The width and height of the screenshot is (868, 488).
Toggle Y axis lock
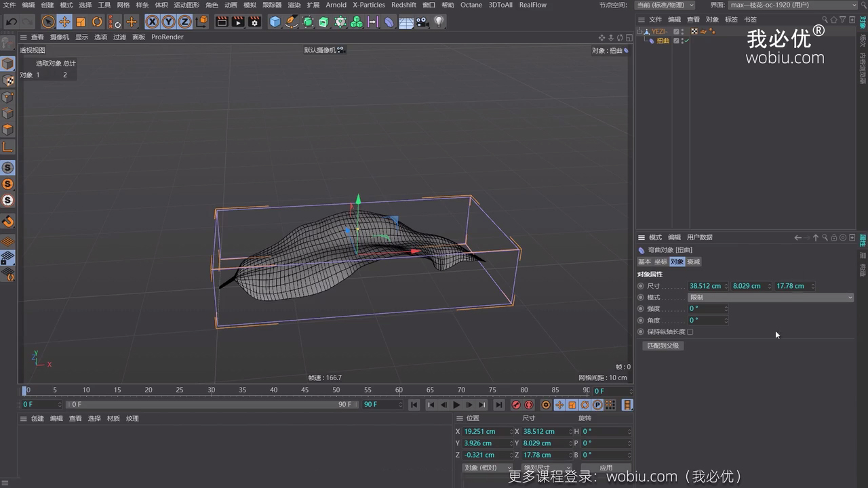pos(168,22)
